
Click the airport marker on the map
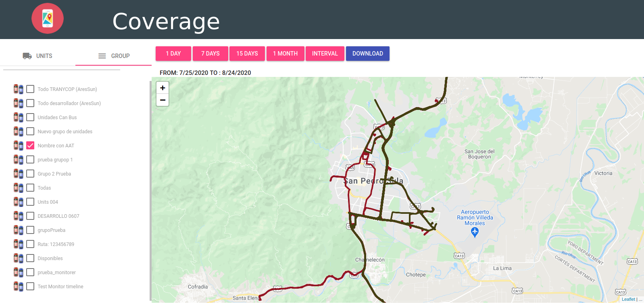coord(475,232)
